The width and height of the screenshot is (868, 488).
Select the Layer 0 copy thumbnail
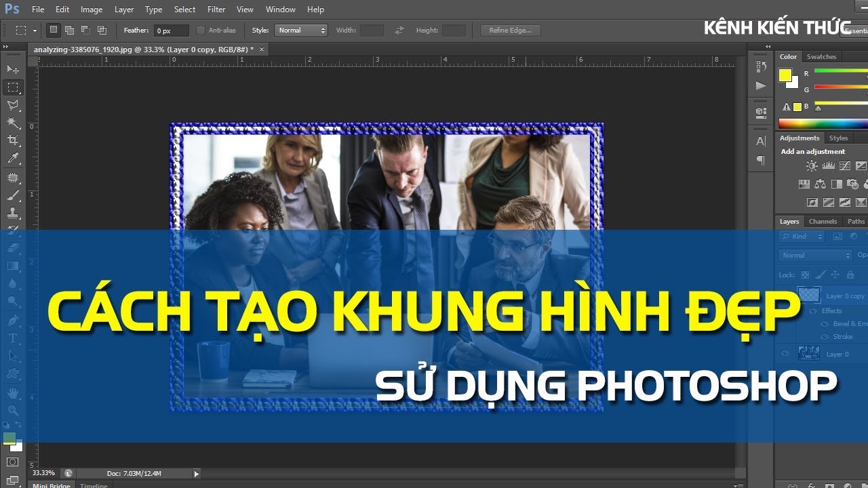(809, 295)
